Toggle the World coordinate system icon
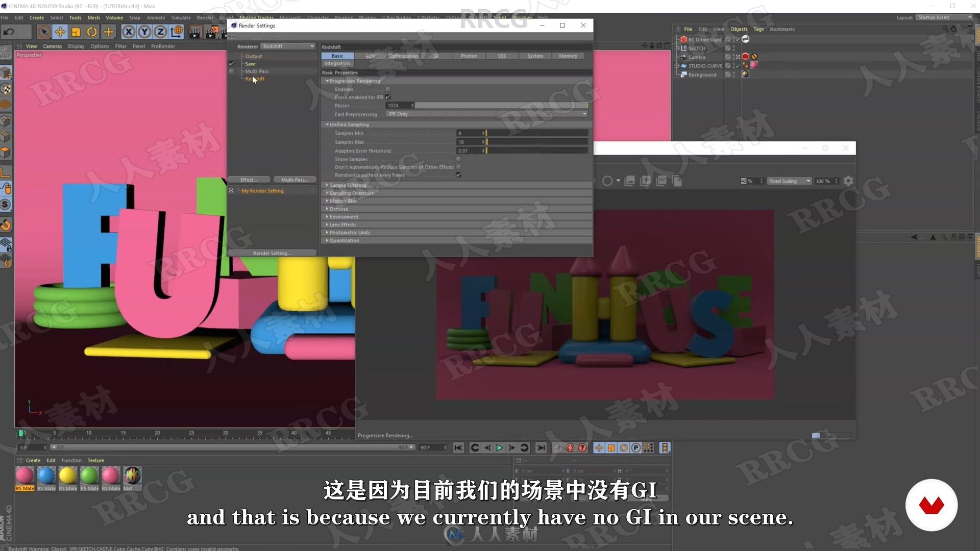The image size is (980, 551). point(177,32)
